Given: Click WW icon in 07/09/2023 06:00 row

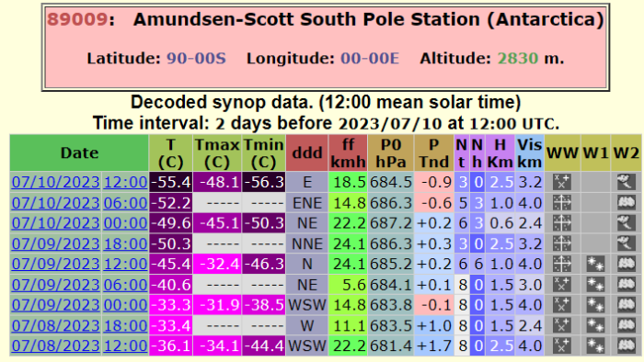Looking at the screenshot, I should (562, 285).
